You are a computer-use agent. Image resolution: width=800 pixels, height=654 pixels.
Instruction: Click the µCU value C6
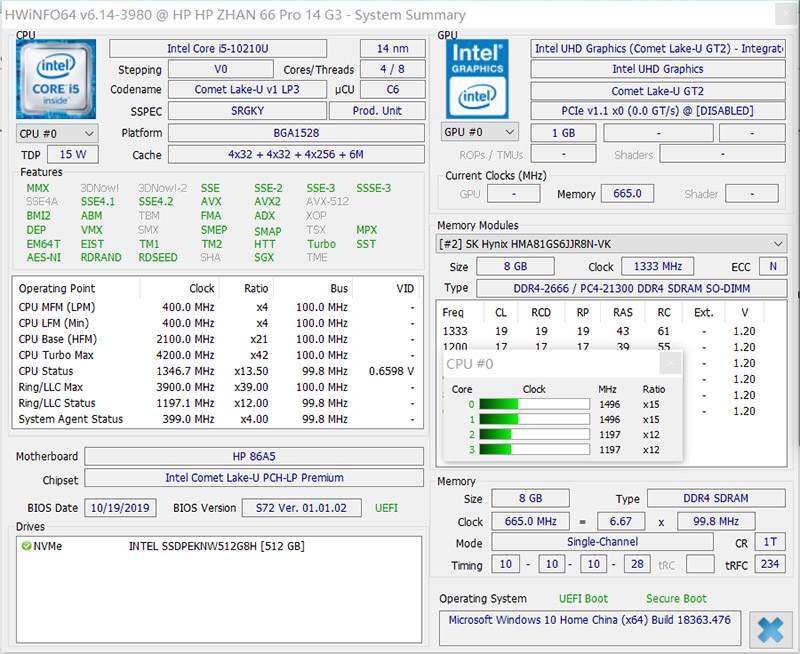coord(392,89)
